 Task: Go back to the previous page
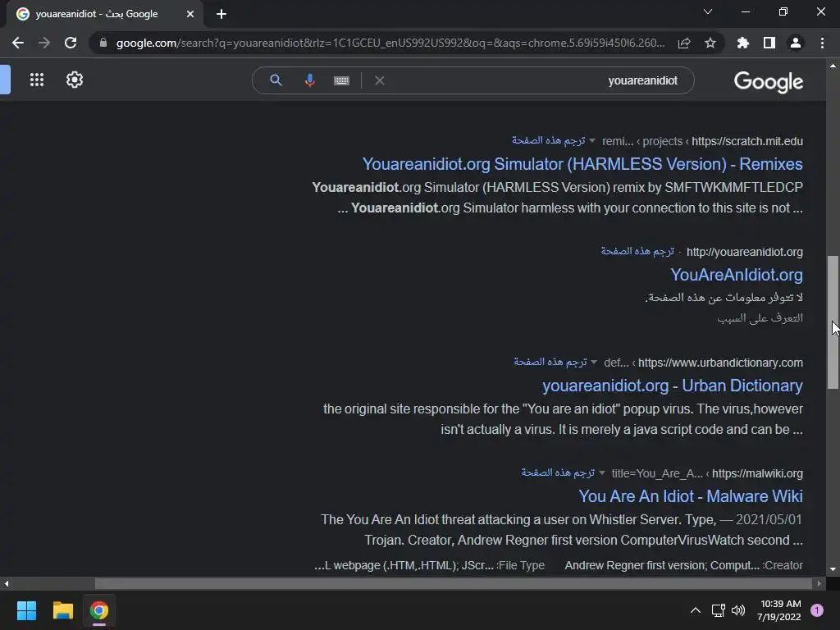[x=18, y=43]
